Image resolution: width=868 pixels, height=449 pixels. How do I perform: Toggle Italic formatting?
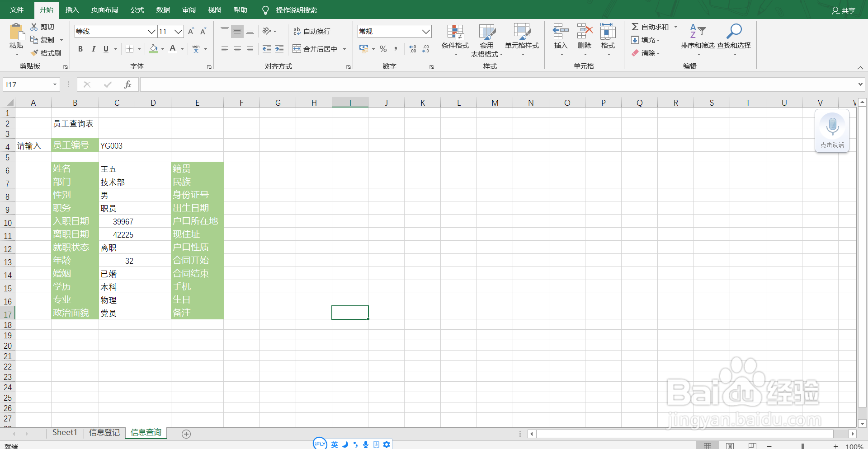[x=93, y=49]
